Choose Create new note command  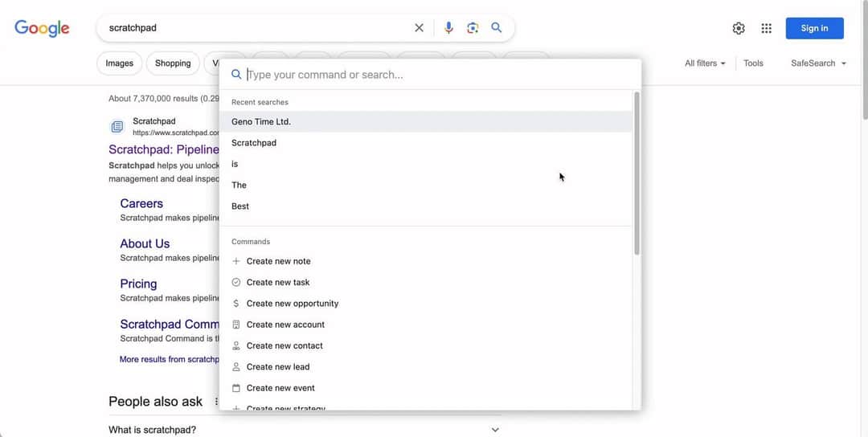(x=426, y=261)
